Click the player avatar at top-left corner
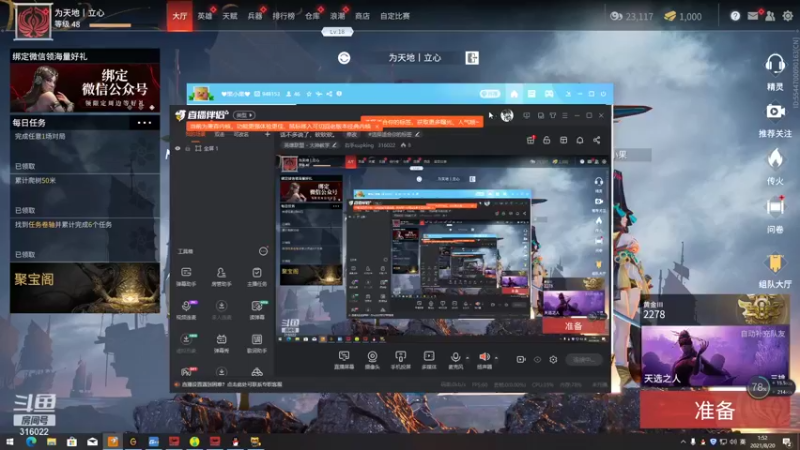The width and height of the screenshot is (800, 450). point(33,21)
